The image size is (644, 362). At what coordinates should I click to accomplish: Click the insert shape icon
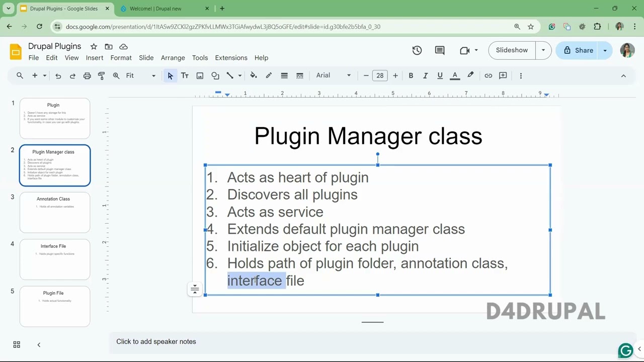coord(215,75)
